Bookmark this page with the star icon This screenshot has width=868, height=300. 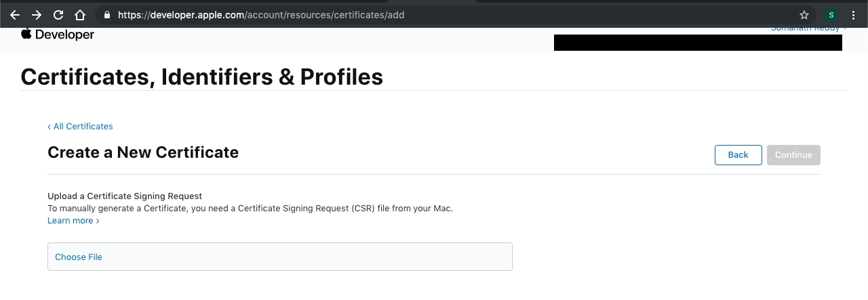pos(804,15)
